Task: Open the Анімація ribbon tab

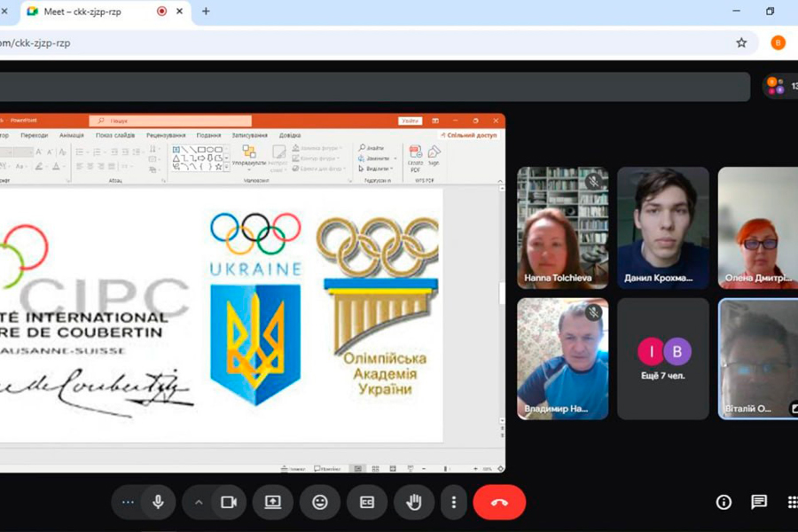Action: pos(71,136)
